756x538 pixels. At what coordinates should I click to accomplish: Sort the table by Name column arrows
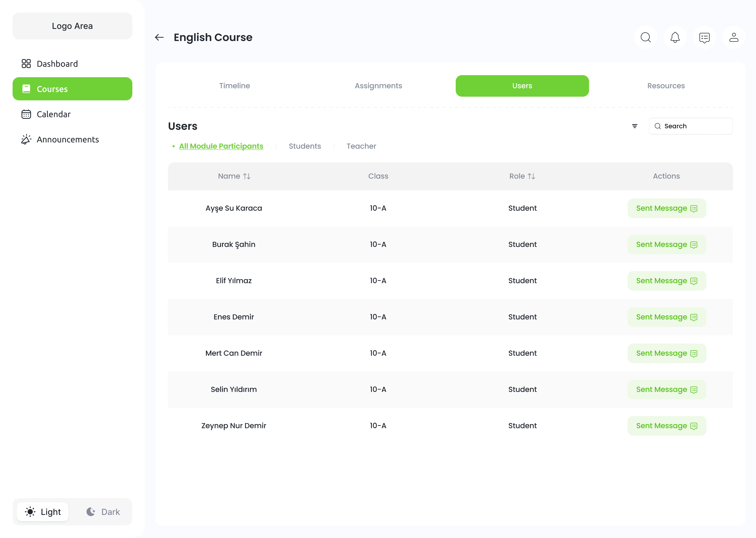[247, 176]
